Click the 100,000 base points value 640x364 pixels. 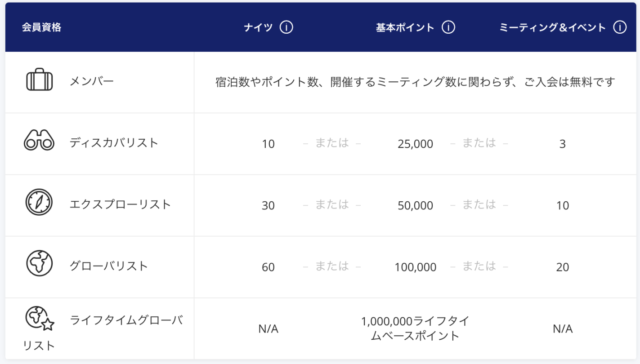point(416,267)
